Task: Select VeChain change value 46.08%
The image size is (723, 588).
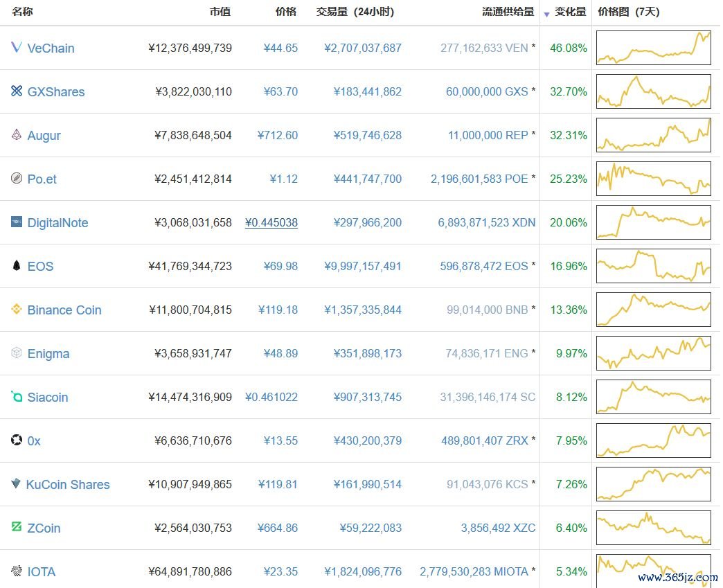Action: pos(569,48)
